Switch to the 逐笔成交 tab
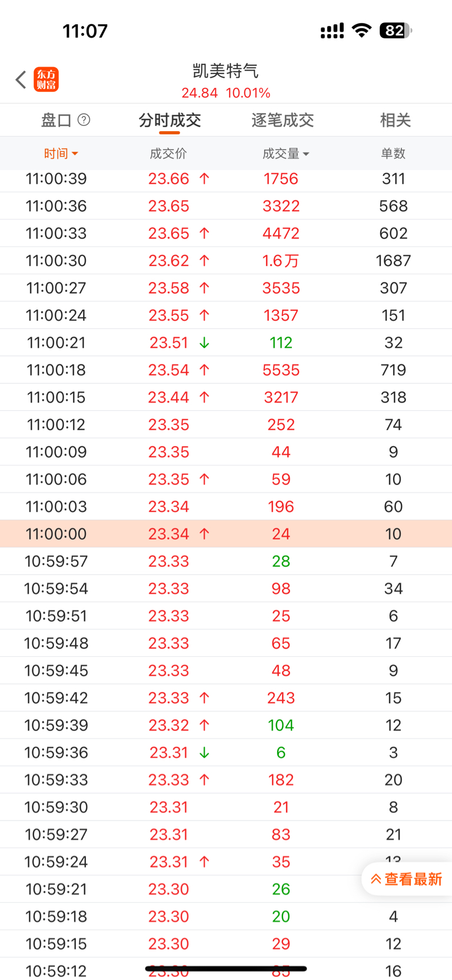452x980 pixels. [282, 120]
